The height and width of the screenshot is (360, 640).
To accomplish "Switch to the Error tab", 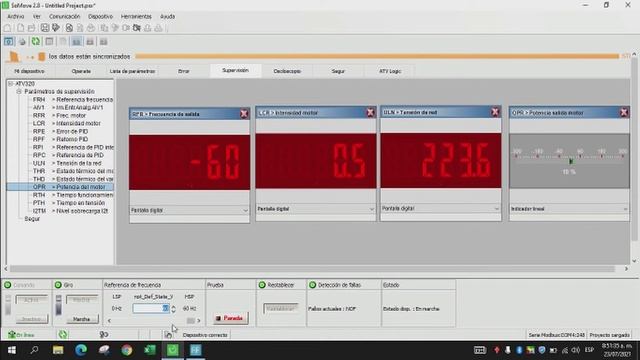I will (184, 71).
